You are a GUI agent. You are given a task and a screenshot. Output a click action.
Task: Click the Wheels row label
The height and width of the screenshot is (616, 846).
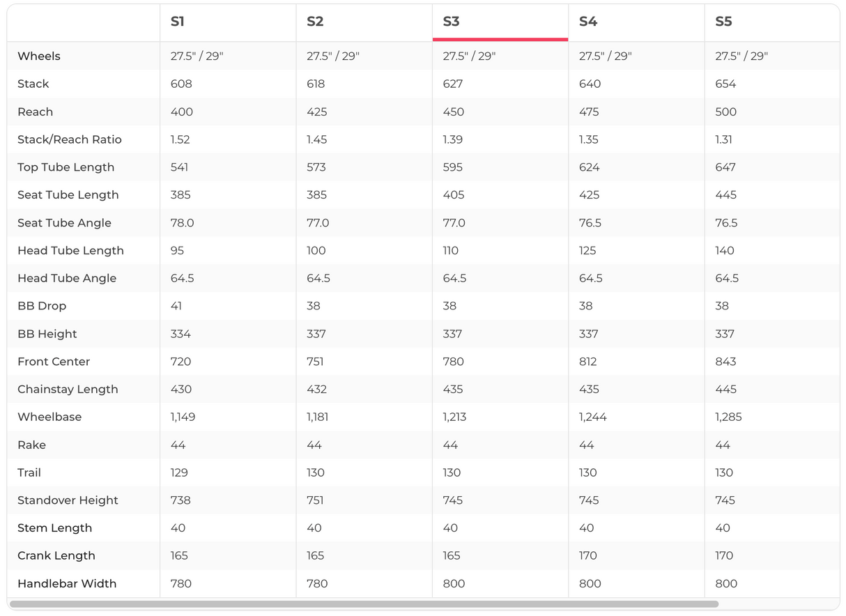click(x=39, y=56)
